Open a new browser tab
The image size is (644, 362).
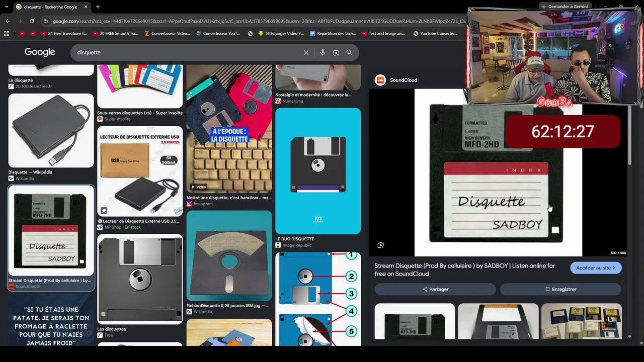click(98, 7)
